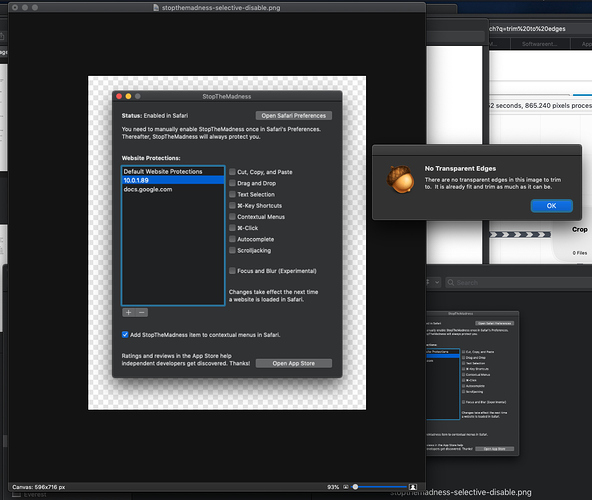This screenshot has height=500, width=592.
Task: Minimize the Acorn document window
Action: [x=25, y=7]
